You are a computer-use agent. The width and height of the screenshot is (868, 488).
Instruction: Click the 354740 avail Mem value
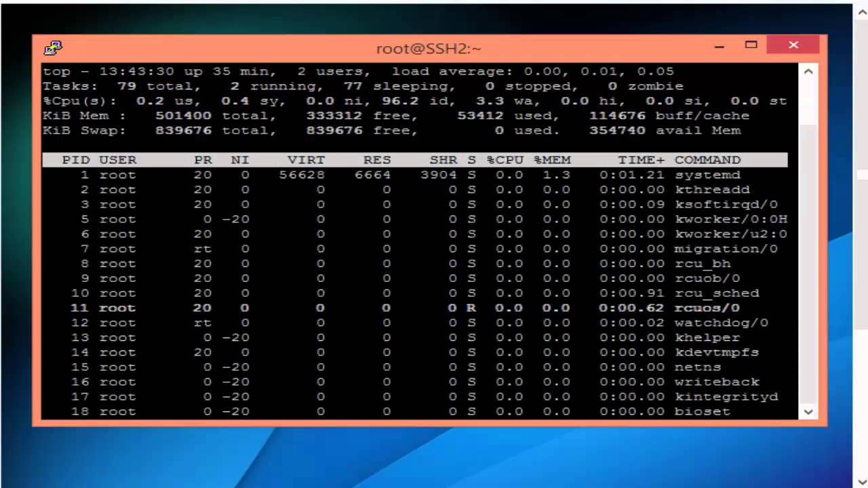coord(617,131)
